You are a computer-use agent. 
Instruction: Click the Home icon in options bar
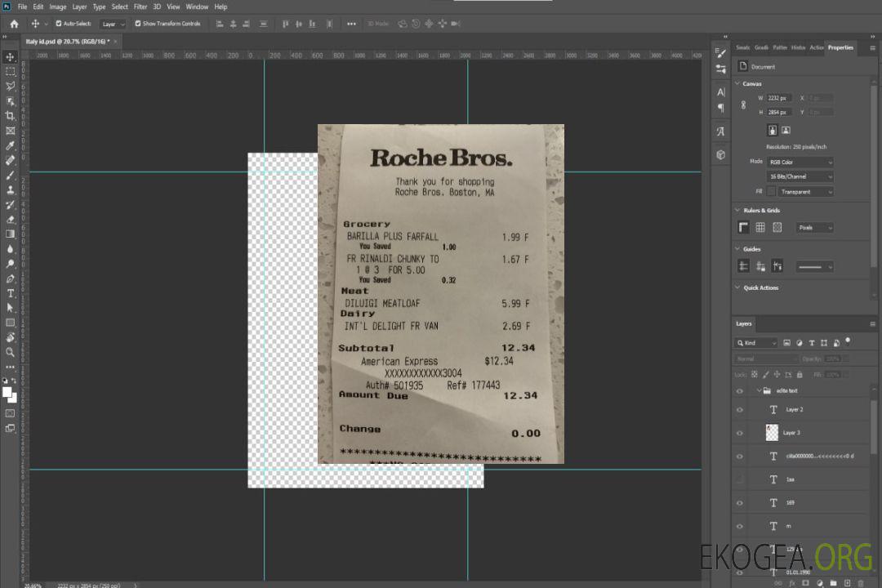click(14, 24)
